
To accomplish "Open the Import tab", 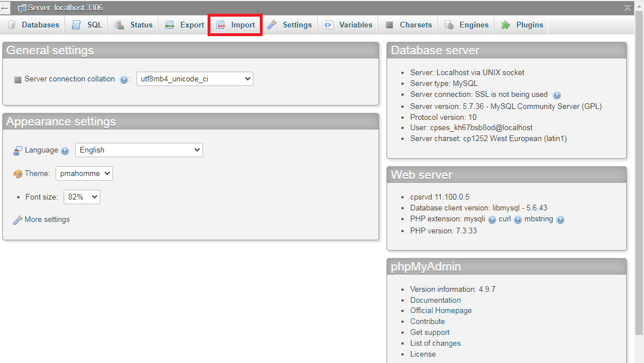I will pyautogui.click(x=235, y=25).
